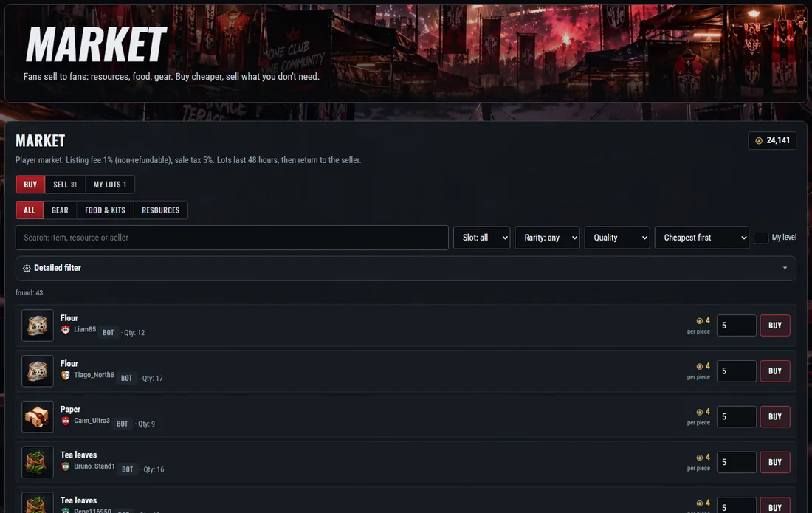Viewport: 812px width, 513px height.
Task: Buy Tea leaves from Bruno_Stand1
Action: pyautogui.click(x=774, y=462)
